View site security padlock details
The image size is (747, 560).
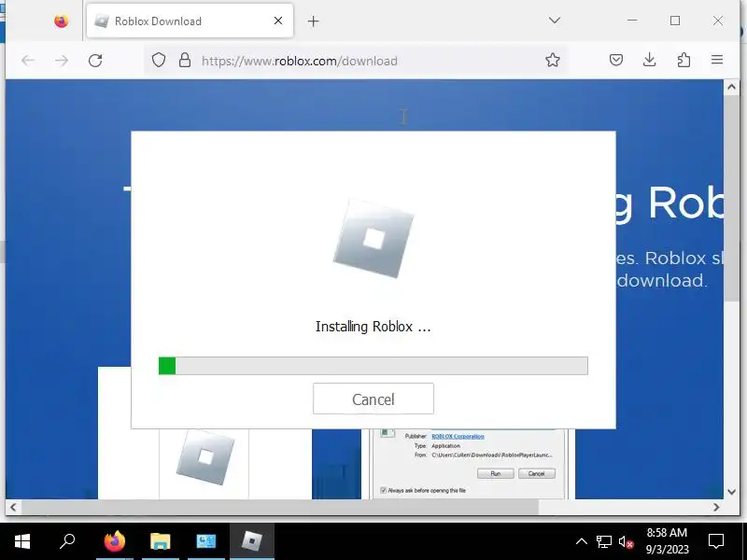(185, 60)
